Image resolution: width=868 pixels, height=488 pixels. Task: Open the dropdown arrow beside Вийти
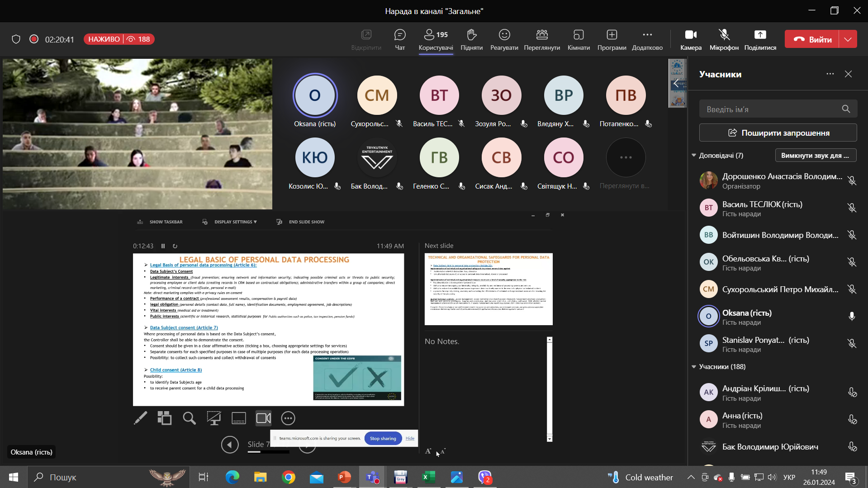tap(848, 39)
